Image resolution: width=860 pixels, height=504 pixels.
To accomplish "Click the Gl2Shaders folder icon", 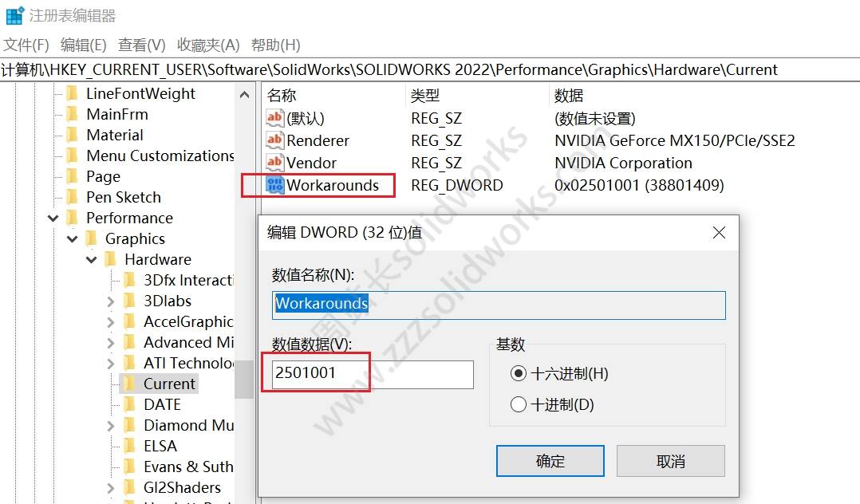I will (x=129, y=487).
